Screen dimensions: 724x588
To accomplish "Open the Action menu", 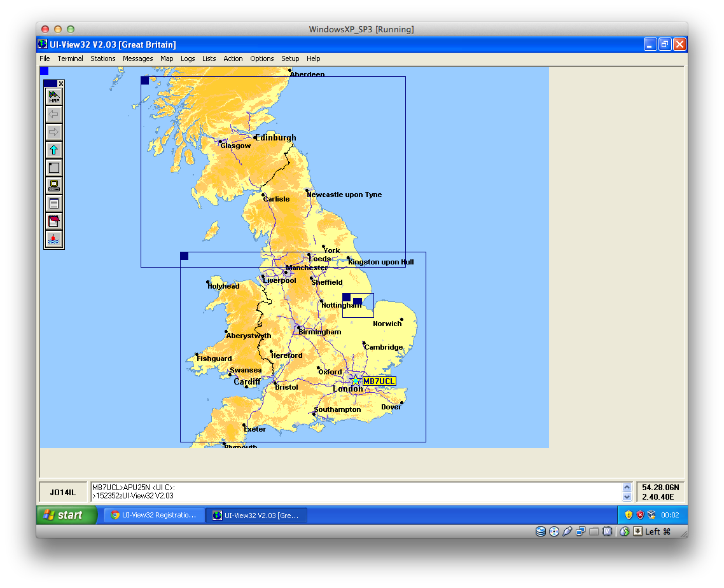I will [233, 58].
